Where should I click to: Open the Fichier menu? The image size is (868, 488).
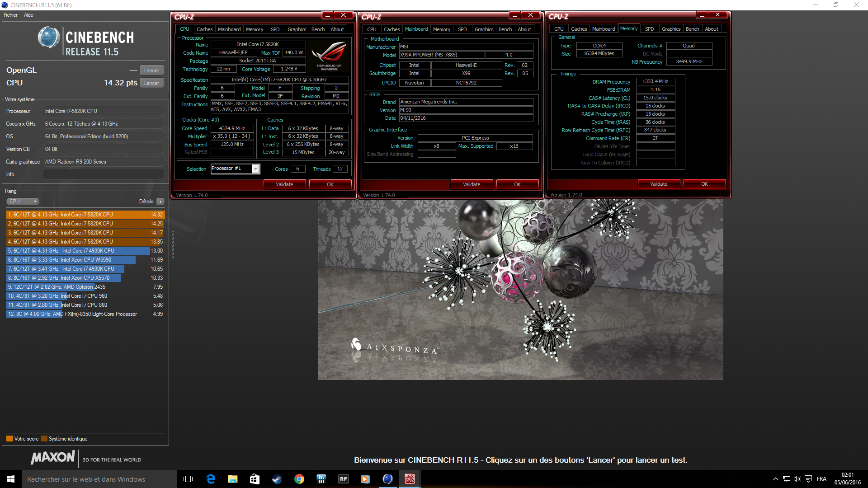tap(10, 15)
